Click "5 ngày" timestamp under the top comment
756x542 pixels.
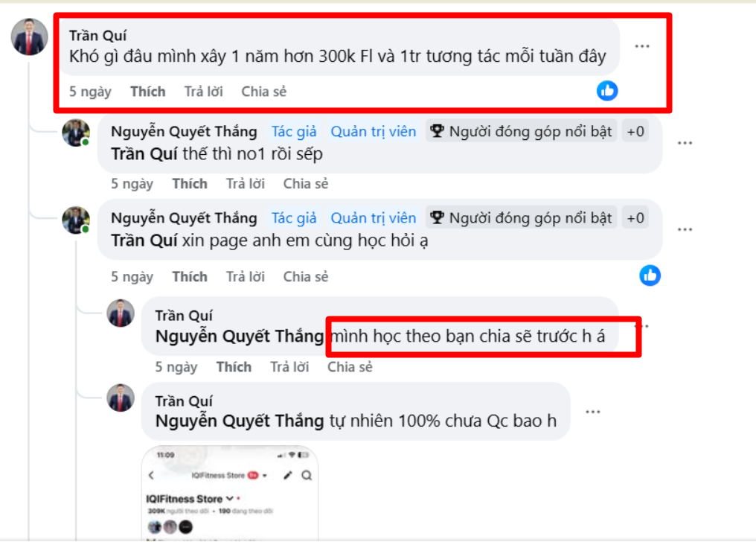90,92
